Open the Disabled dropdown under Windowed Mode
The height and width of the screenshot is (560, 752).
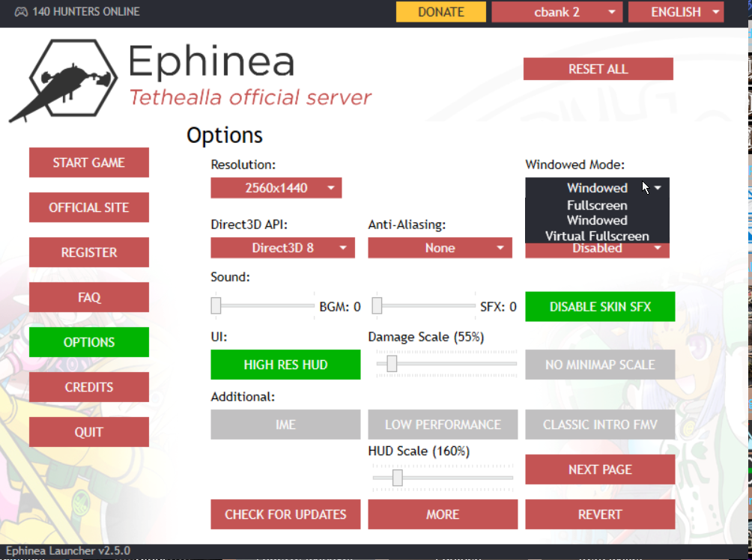pos(597,250)
